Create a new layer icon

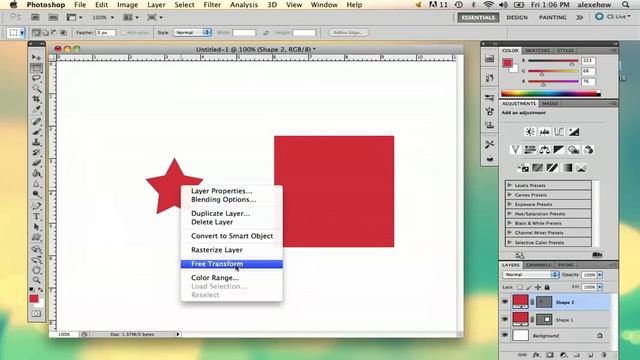click(590, 355)
